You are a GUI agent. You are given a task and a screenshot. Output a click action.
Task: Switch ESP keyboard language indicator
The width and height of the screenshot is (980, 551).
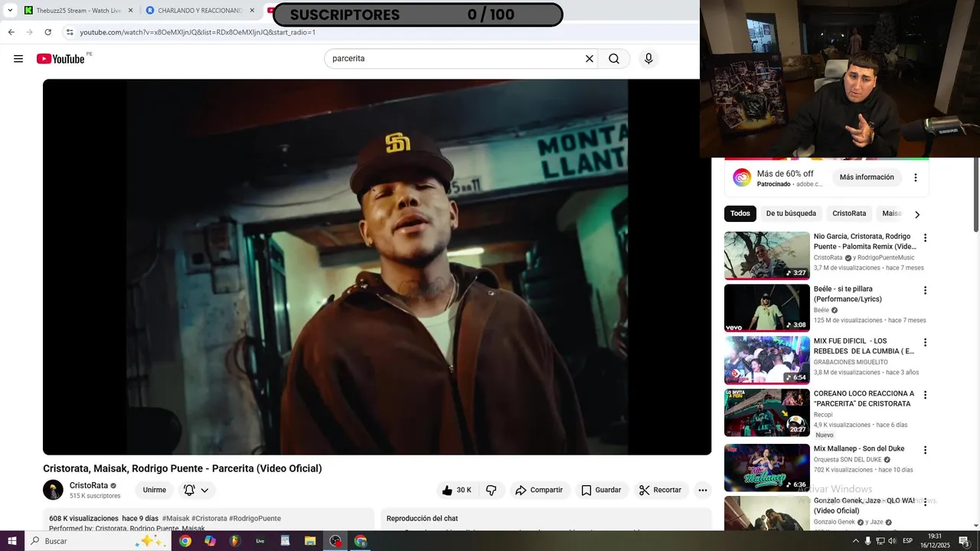907,541
